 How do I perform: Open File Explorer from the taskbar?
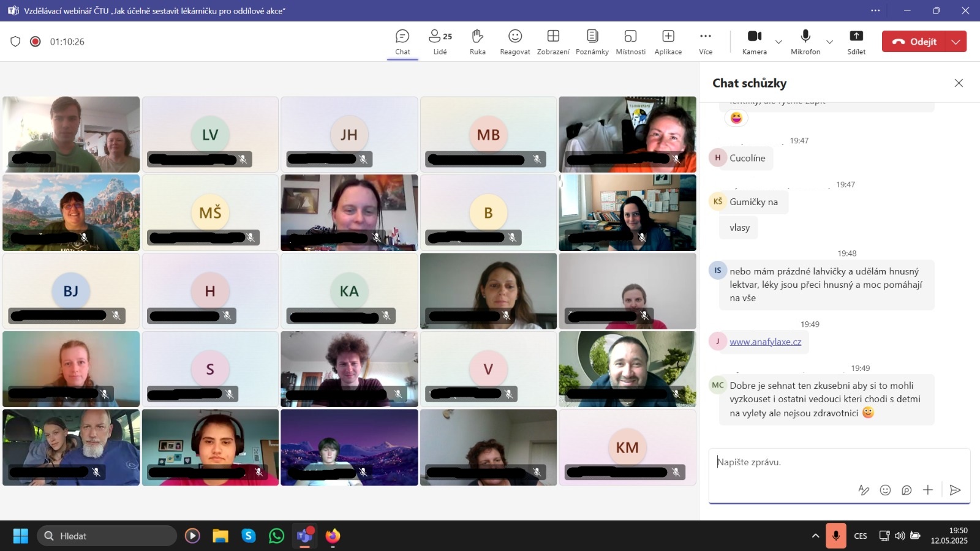pyautogui.click(x=221, y=536)
